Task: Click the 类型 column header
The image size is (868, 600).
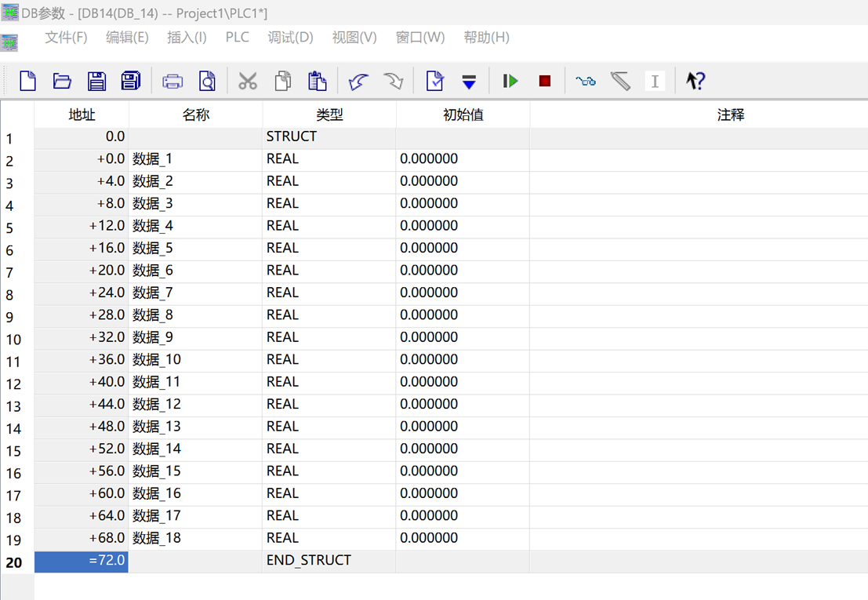Action: (329, 115)
